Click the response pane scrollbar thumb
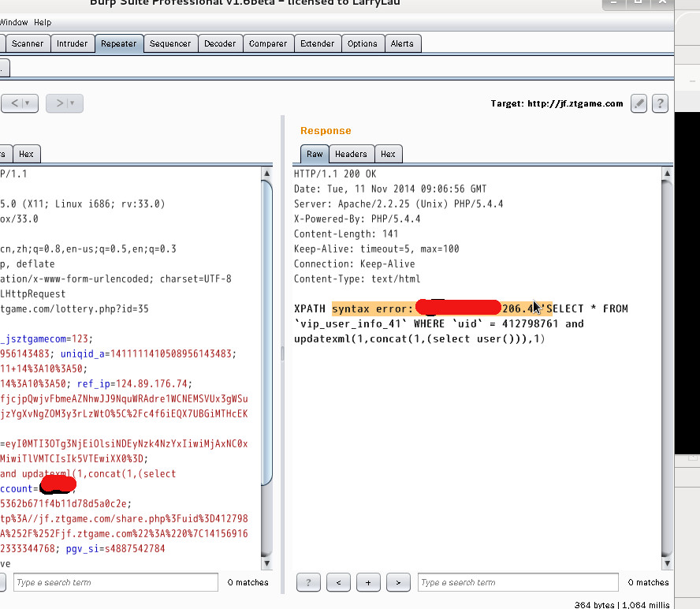 click(x=667, y=368)
